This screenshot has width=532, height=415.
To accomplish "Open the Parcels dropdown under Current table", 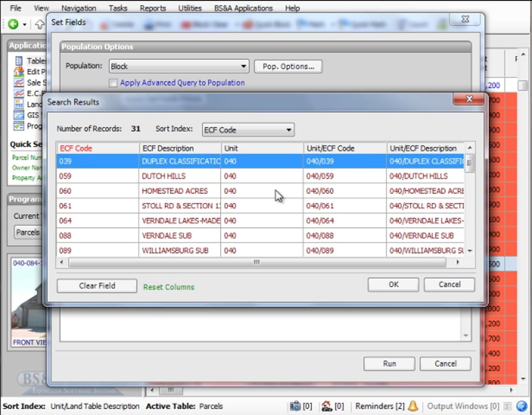I will [28, 232].
